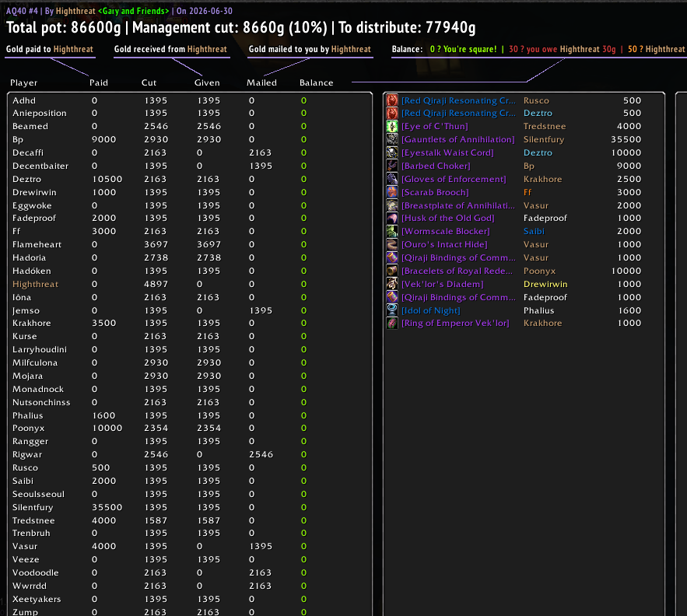Click the 'You're square!' balance legend
The width and height of the screenshot is (687, 616).
pyautogui.click(x=463, y=49)
